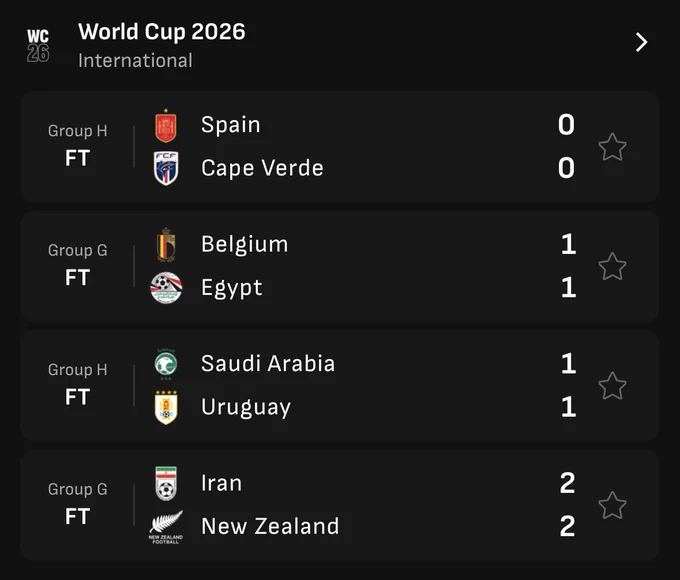Click the Belgium team crest
Image resolution: width=680 pixels, height=580 pixels.
pos(166,245)
